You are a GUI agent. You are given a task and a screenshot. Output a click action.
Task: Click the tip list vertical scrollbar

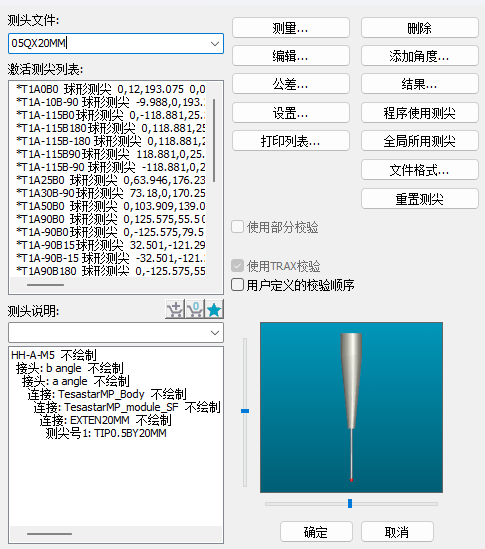coord(214,140)
